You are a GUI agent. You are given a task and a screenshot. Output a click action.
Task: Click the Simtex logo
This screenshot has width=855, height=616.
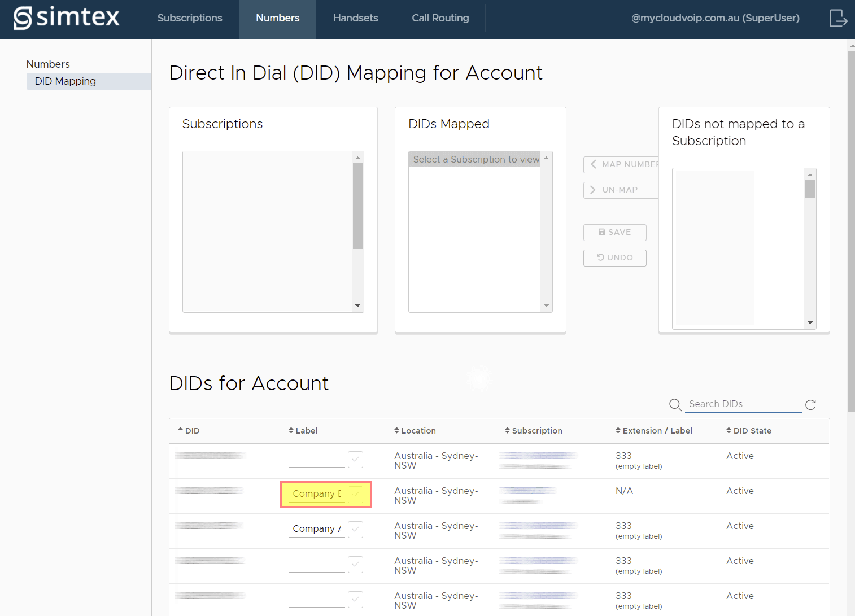point(67,18)
